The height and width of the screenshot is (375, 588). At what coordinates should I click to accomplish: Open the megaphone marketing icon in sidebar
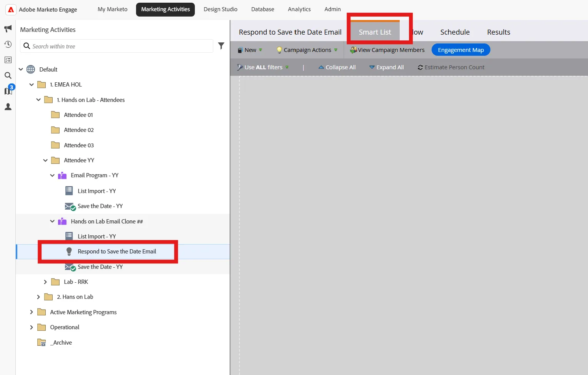pyautogui.click(x=8, y=28)
